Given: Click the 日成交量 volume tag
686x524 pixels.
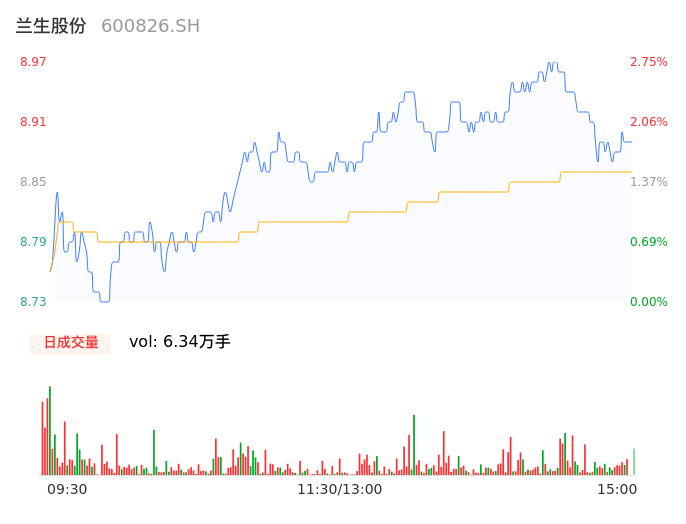Looking at the screenshot, I should (x=70, y=342).
